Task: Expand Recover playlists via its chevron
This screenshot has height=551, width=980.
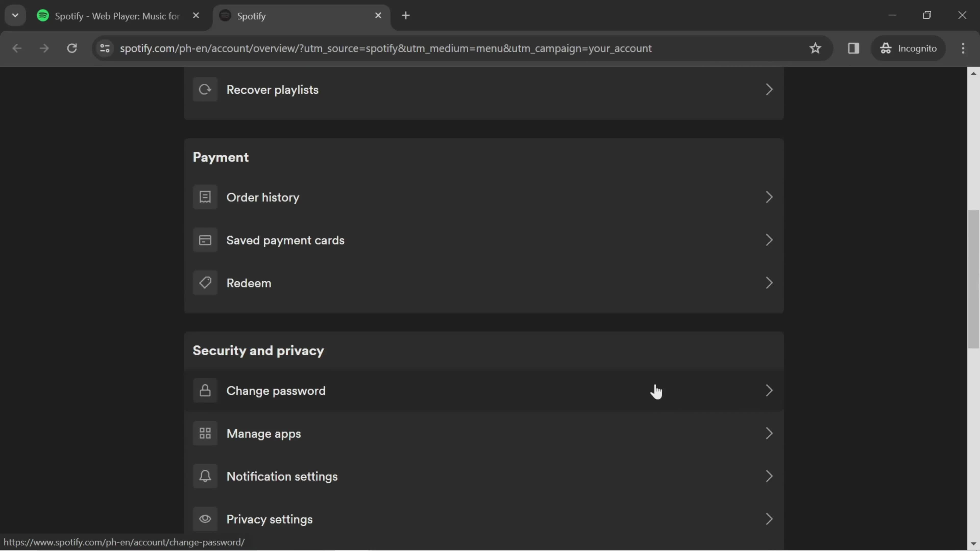Action: coord(769,89)
